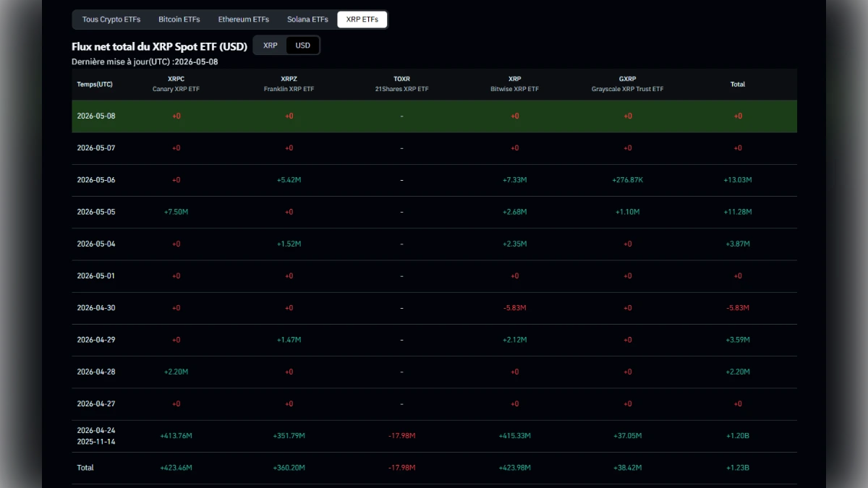
Task: Select the 2026-05-04 date cell
Action: [x=96, y=244]
